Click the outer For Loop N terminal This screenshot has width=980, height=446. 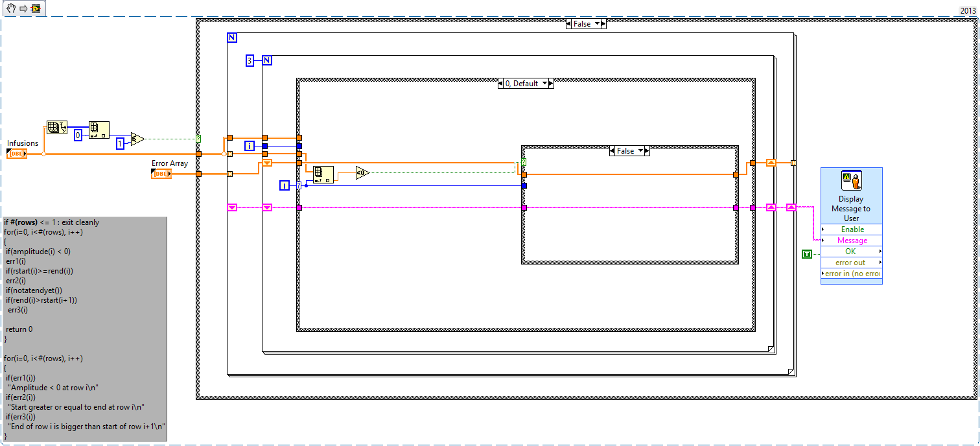point(232,38)
